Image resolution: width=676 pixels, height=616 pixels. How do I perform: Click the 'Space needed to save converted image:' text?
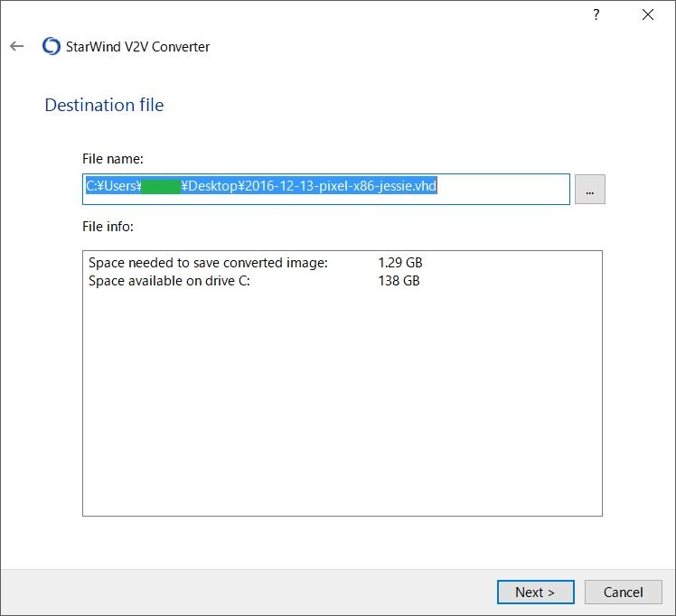208,263
